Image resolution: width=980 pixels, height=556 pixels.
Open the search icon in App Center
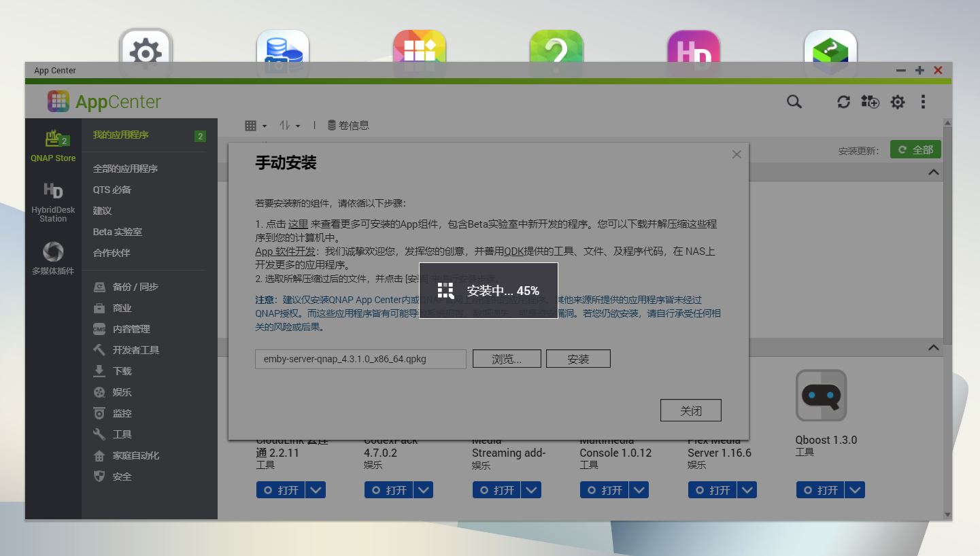point(793,101)
